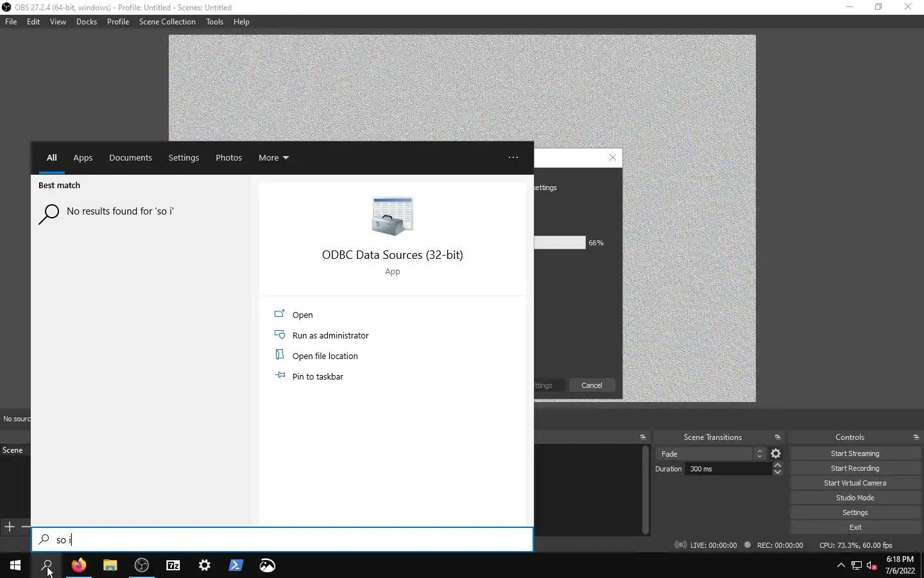
Task: Open the OBS Tools menu
Action: click(214, 22)
